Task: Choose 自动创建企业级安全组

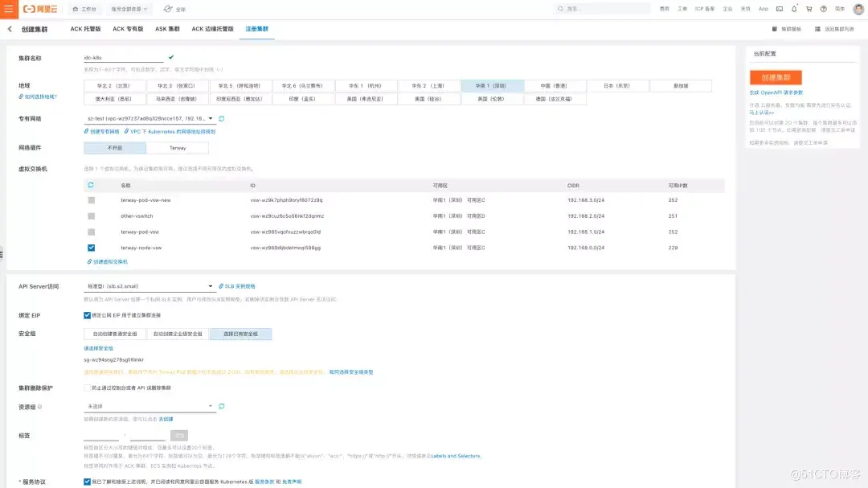Action: pyautogui.click(x=178, y=334)
